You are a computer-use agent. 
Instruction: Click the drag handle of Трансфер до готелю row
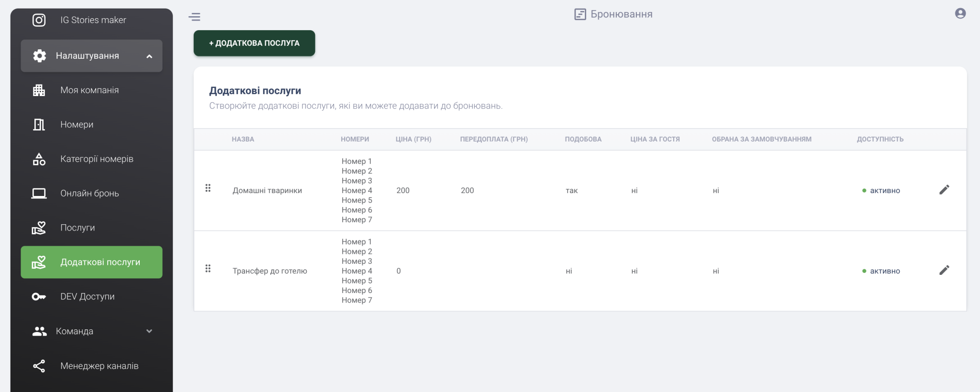point(208,269)
